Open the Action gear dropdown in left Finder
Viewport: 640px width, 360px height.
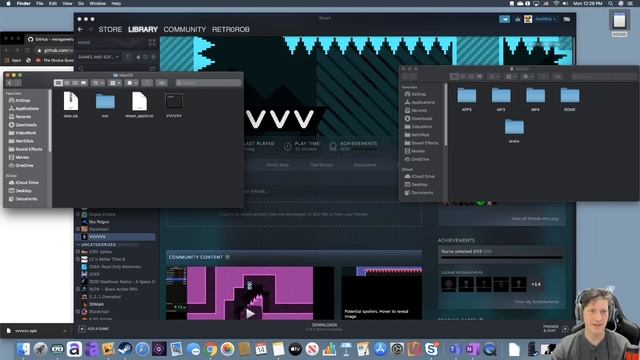pos(132,83)
